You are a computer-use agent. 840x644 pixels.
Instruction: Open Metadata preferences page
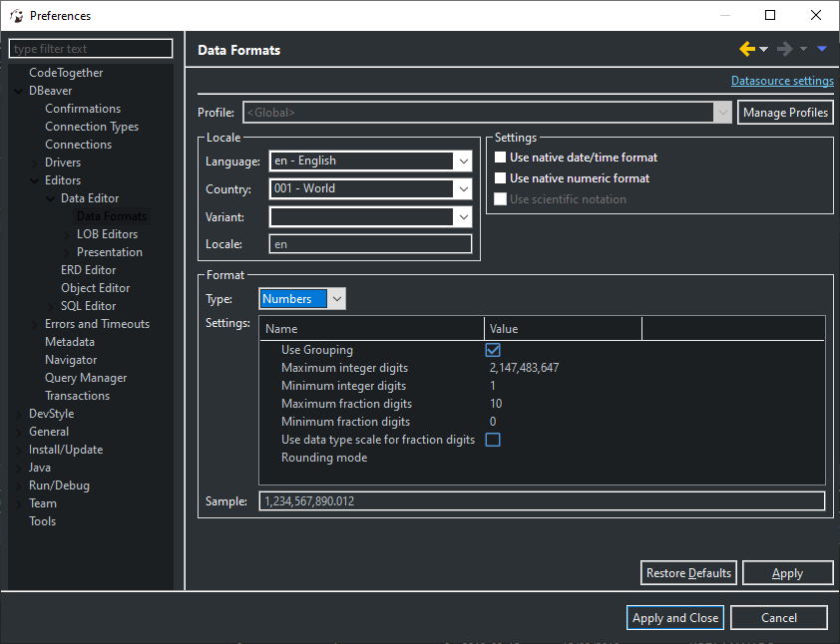tap(70, 342)
